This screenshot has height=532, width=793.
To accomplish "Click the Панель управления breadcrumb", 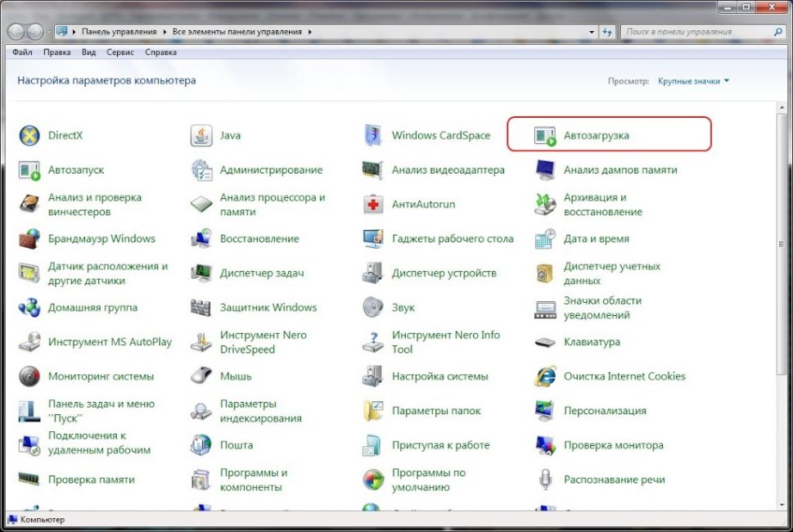I will (119, 31).
